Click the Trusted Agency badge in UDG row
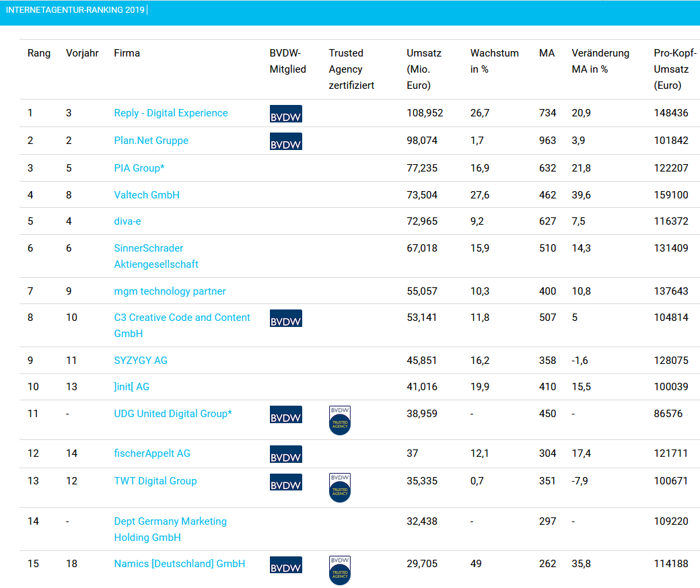The width and height of the screenshot is (700, 588). tap(340, 420)
